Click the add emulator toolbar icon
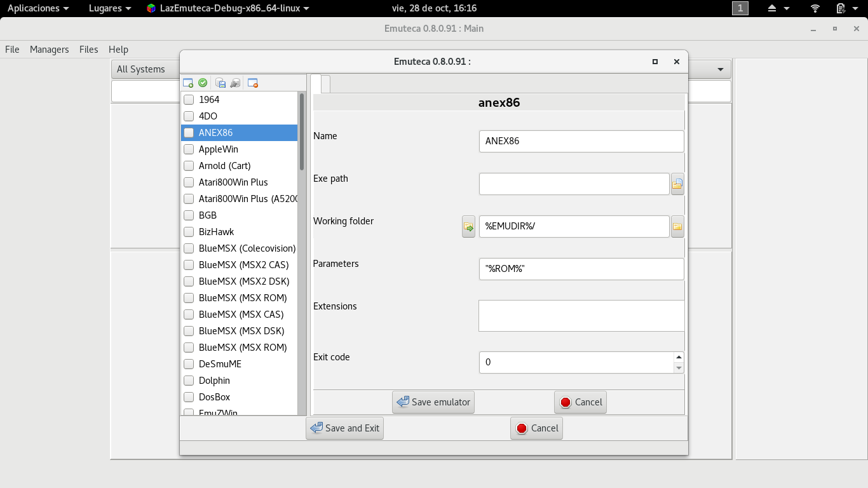868x488 pixels. click(x=188, y=83)
